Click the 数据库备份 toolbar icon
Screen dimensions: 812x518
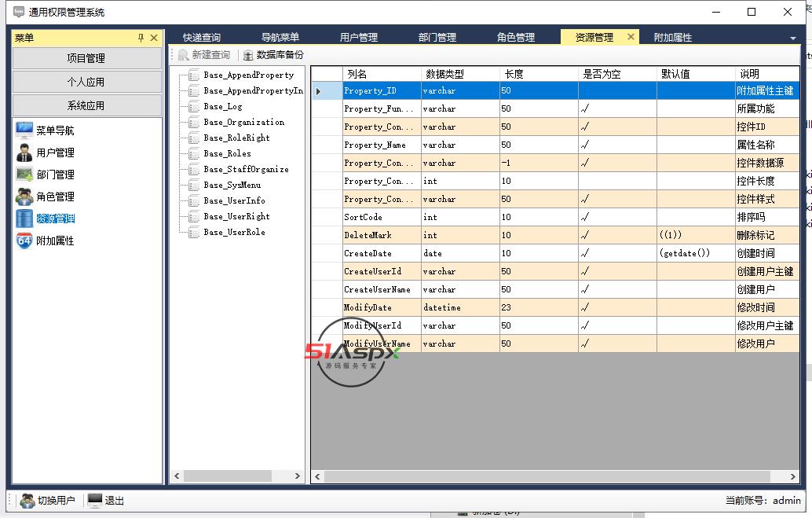(x=249, y=55)
